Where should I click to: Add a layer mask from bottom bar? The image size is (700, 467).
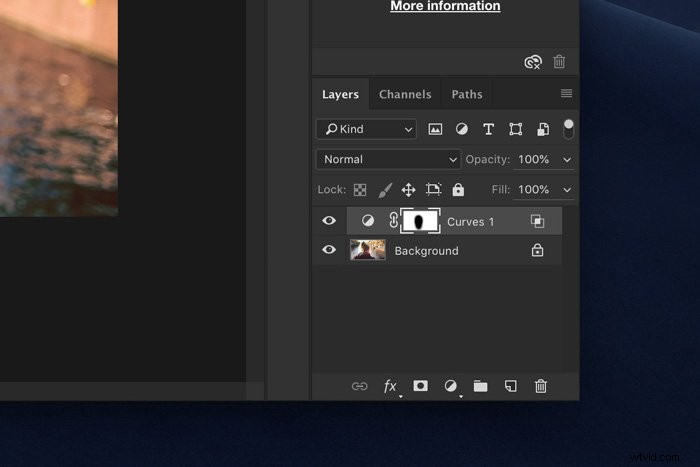(420, 386)
